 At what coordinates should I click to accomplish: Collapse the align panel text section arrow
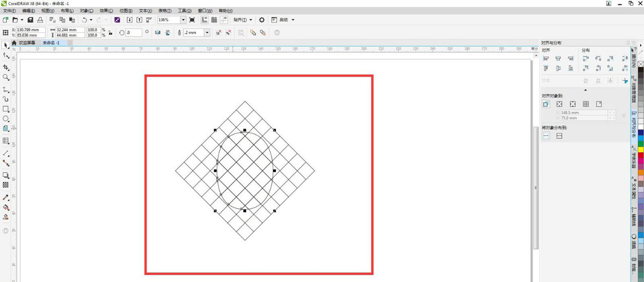coord(586,90)
